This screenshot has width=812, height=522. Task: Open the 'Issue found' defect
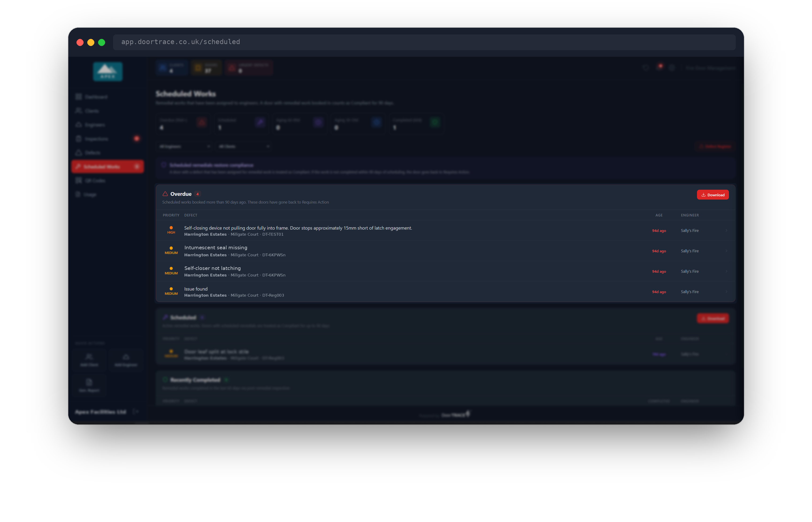(445, 291)
